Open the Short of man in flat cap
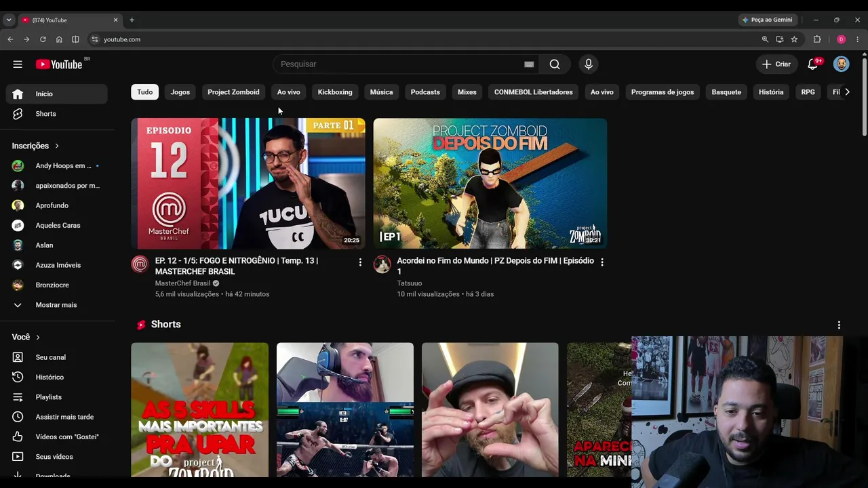 490,410
